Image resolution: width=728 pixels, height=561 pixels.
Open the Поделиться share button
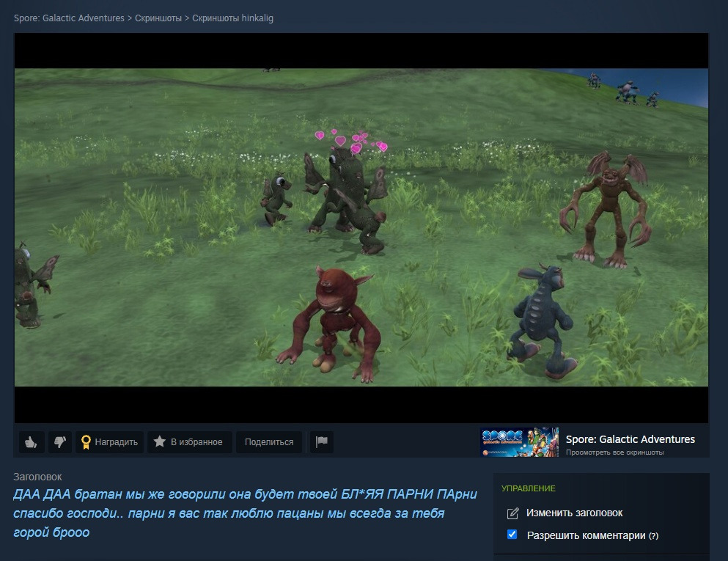pyautogui.click(x=269, y=441)
